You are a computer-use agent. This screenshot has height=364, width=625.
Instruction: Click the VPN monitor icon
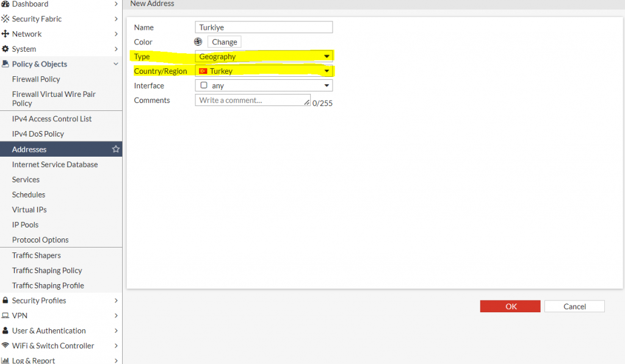5,316
